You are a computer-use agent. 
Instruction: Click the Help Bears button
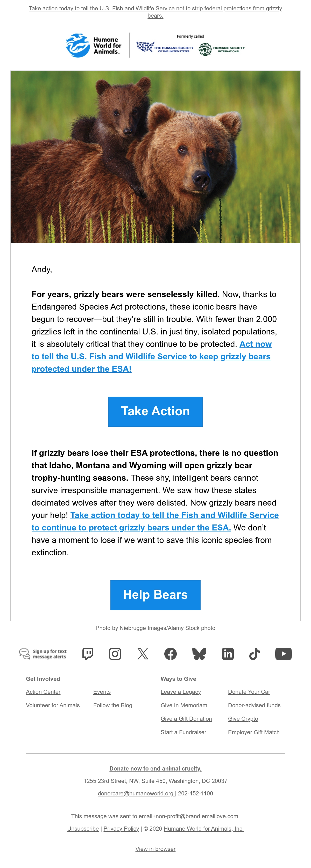click(x=155, y=595)
